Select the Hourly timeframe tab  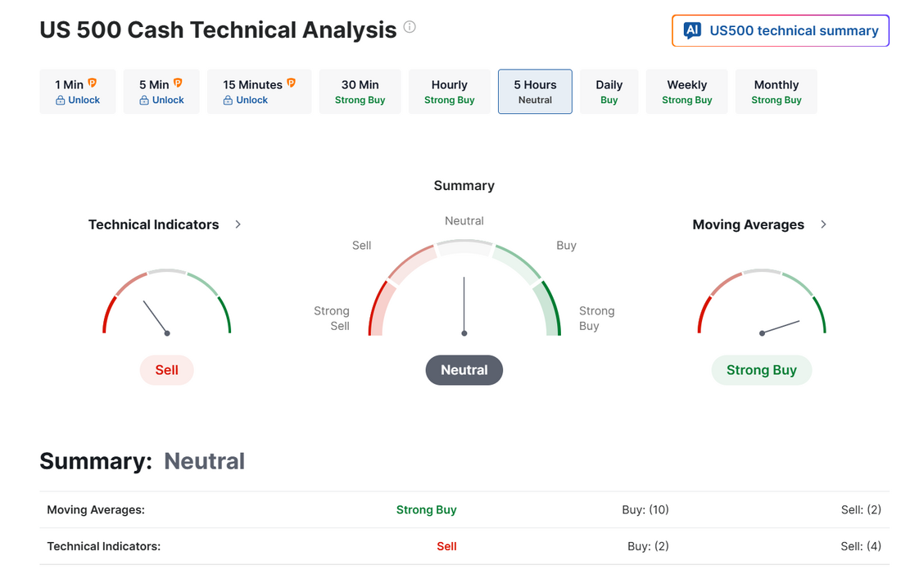pyautogui.click(x=449, y=92)
